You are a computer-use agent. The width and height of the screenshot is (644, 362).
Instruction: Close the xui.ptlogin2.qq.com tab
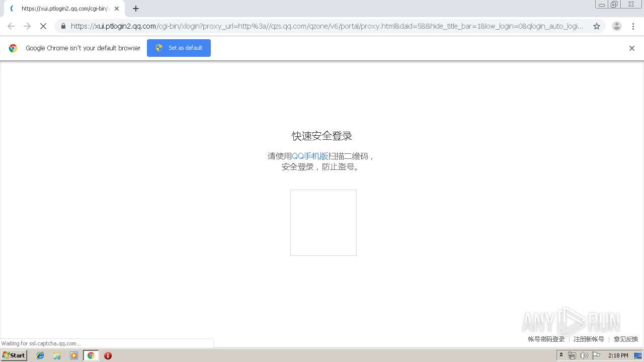coord(117,9)
